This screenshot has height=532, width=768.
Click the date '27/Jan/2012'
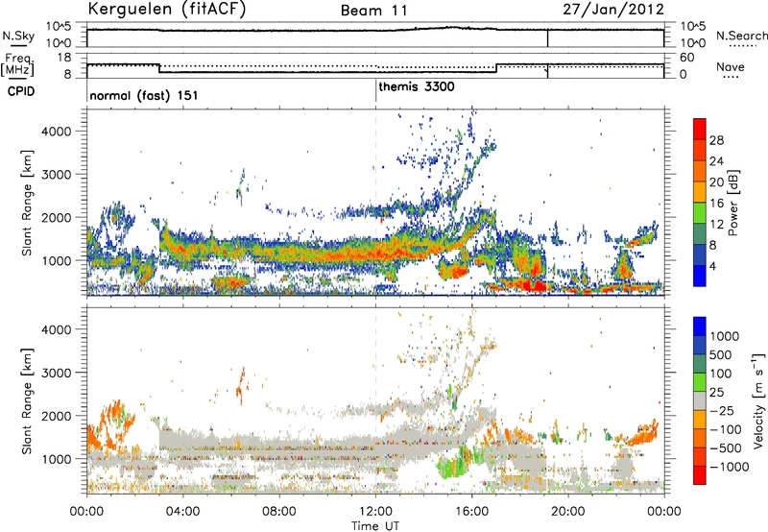[613, 10]
